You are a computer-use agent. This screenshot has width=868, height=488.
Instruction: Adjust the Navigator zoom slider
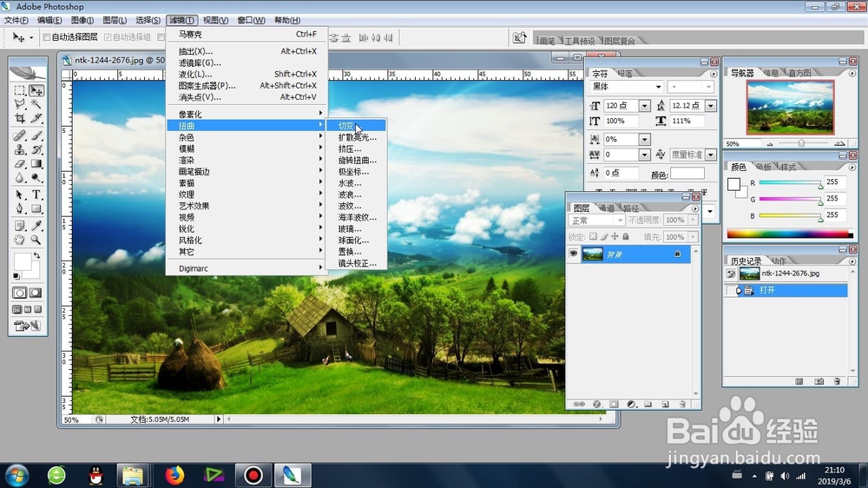(x=801, y=143)
